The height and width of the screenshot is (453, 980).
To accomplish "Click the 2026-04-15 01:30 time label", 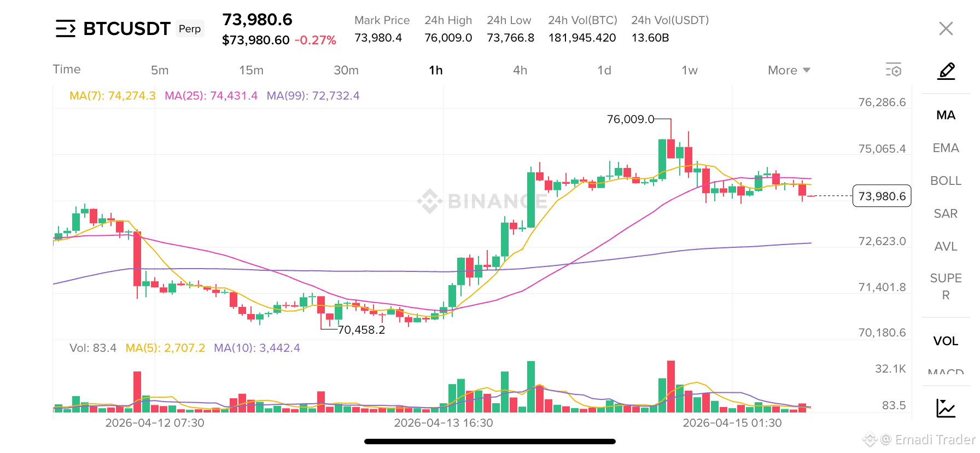I will click(x=732, y=423).
